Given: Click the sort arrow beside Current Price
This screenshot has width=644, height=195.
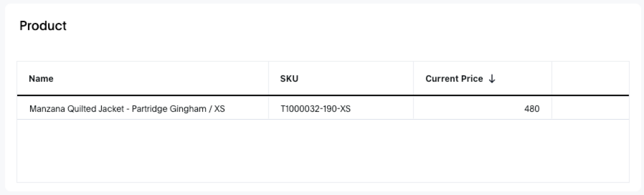Looking at the screenshot, I should (492, 79).
